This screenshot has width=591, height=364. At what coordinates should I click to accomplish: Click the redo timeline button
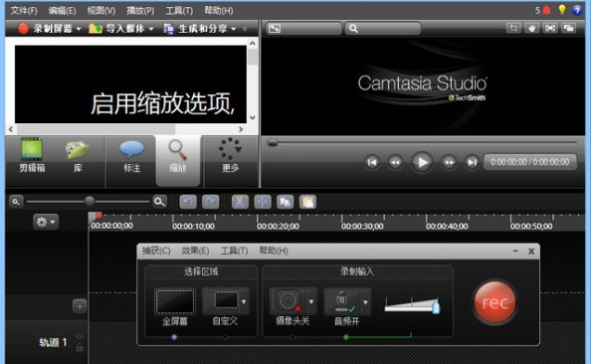(x=210, y=202)
